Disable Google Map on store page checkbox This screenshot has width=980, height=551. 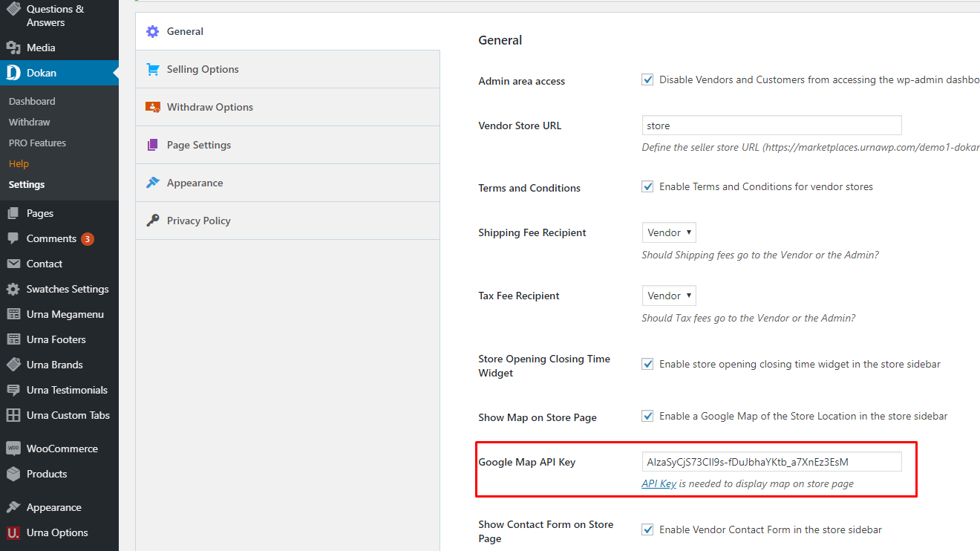point(647,416)
